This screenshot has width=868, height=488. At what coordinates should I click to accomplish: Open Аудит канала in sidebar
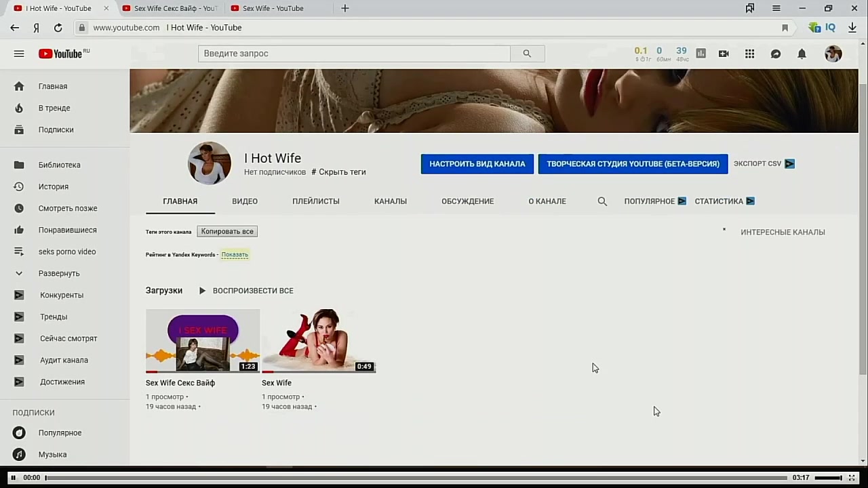pyautogui.click(x=64, y=360)
